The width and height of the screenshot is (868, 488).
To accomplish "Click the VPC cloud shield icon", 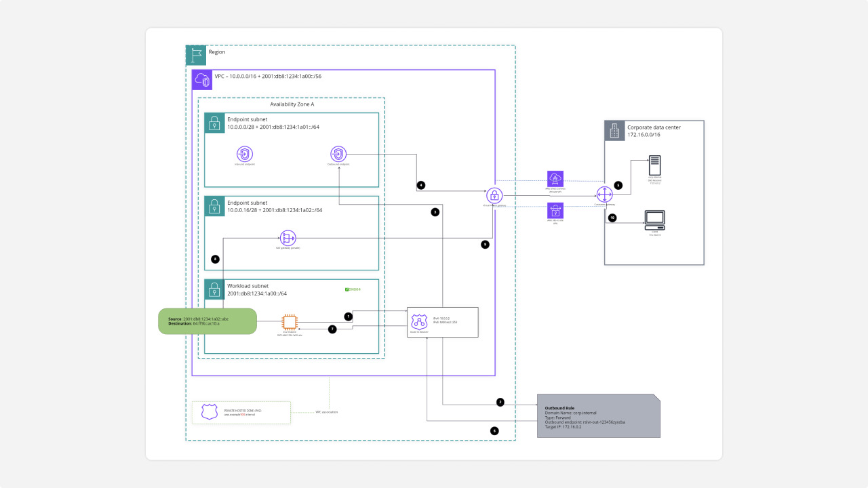I will click(x=201, y=79).
